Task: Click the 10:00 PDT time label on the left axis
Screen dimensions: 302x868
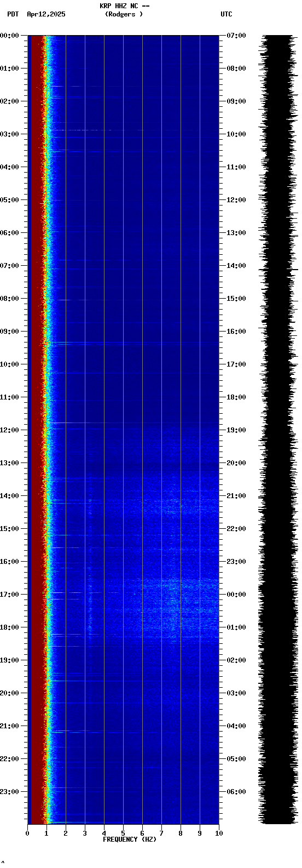Action: click(x=9, y=364)
